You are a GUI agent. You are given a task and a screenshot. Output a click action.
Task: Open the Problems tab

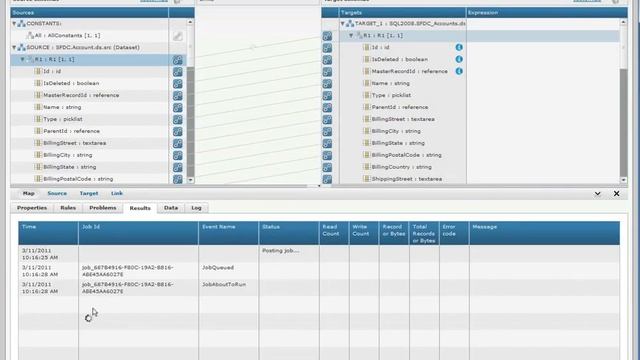coord(103,208)
